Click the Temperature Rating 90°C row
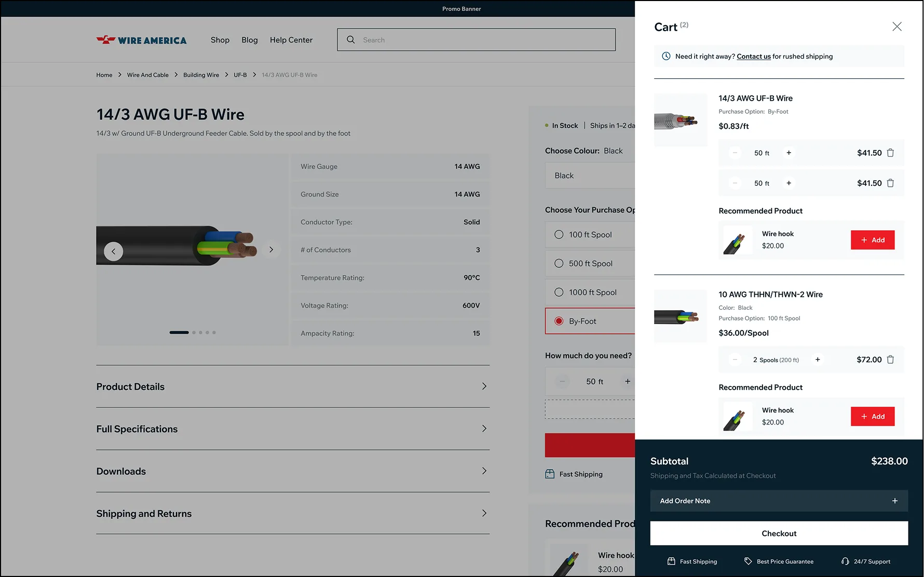This screenshot has width=924, height=577. tap(390, 278)
